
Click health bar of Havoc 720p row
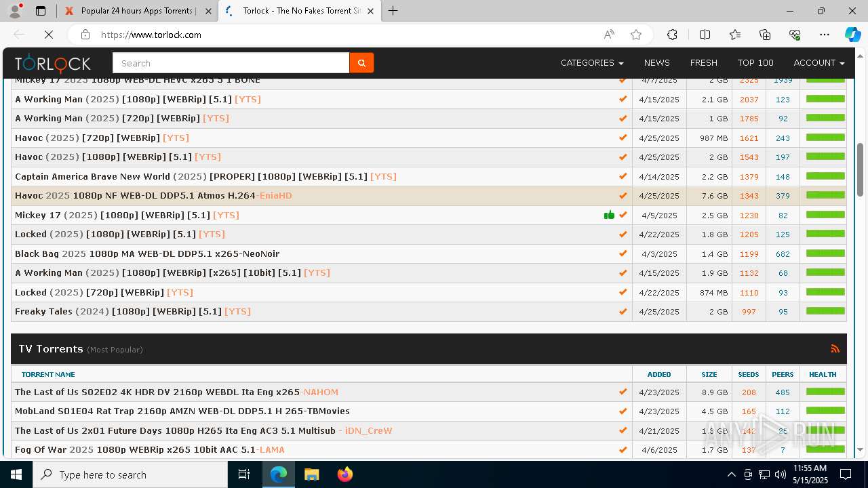point(825,138)
